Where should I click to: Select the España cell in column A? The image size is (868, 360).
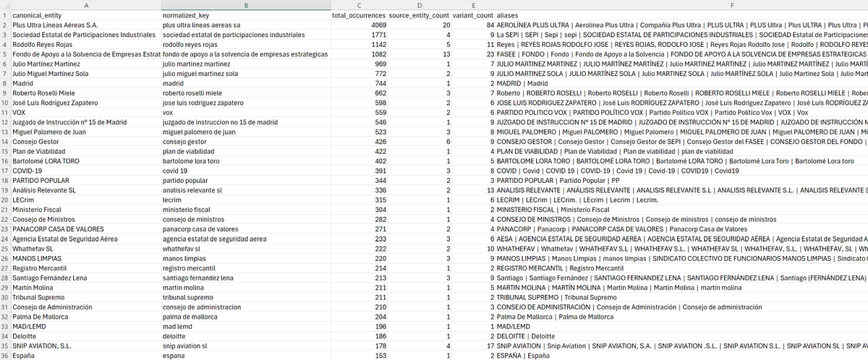[85, 355]
